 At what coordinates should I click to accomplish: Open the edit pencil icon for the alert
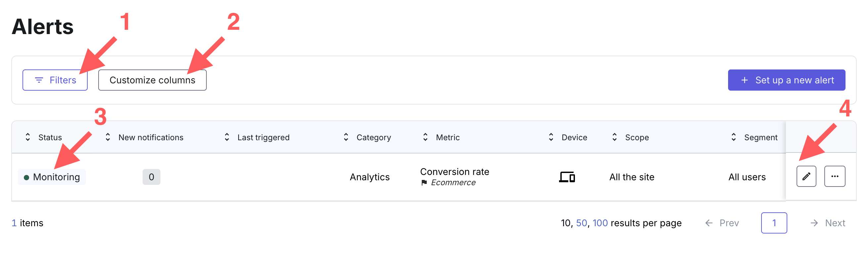pyautogui.click(x=806, y=176)
